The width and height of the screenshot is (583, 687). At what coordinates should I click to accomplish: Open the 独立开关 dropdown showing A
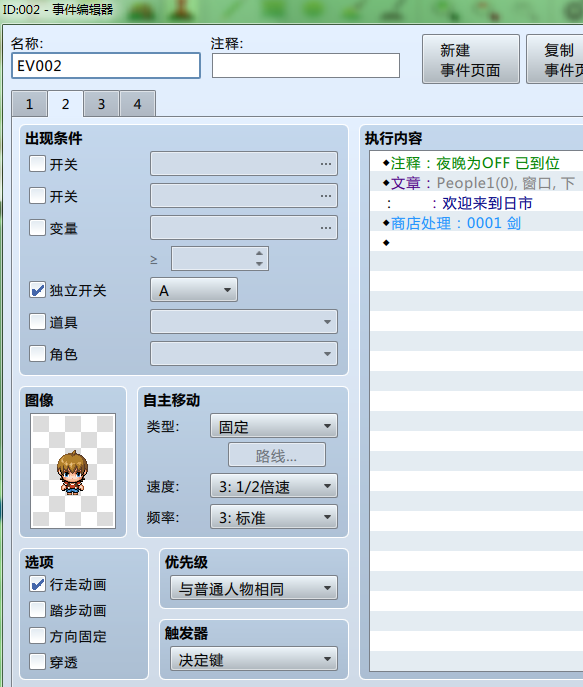pos(194,290)
